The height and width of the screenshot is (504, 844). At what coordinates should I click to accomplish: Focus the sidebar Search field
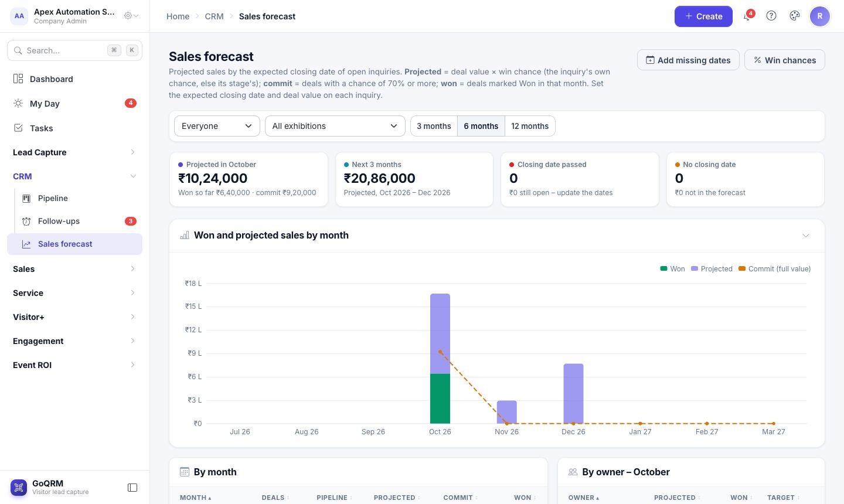tap(74, 50)
